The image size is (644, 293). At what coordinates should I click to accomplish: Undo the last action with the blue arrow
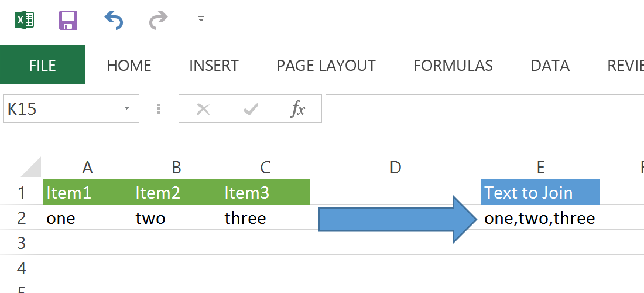114,20
